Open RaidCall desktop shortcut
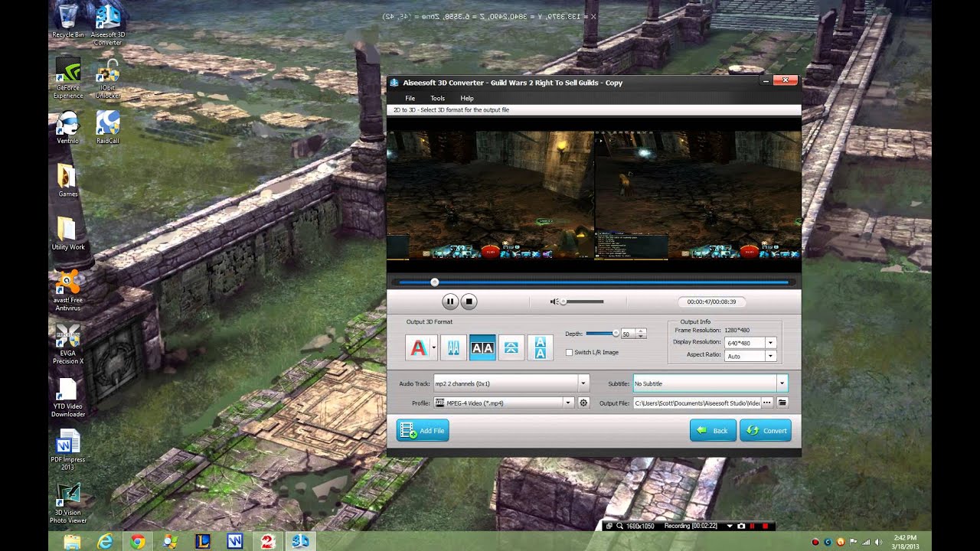This screenshot has height=551, width=980. click(108, 128)
